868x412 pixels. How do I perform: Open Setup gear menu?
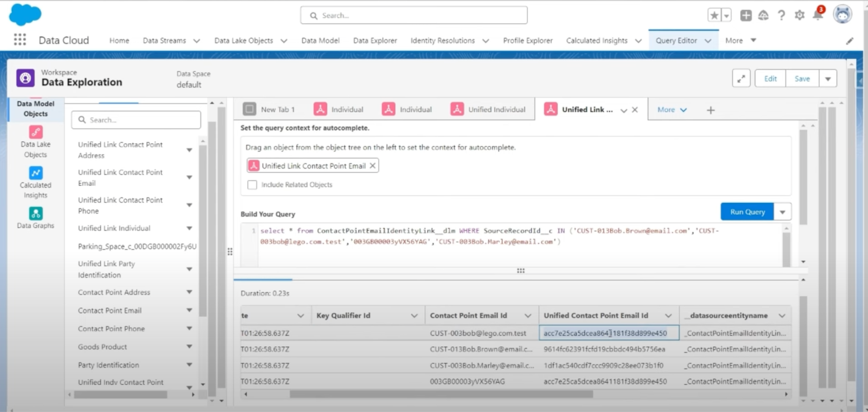799,15
